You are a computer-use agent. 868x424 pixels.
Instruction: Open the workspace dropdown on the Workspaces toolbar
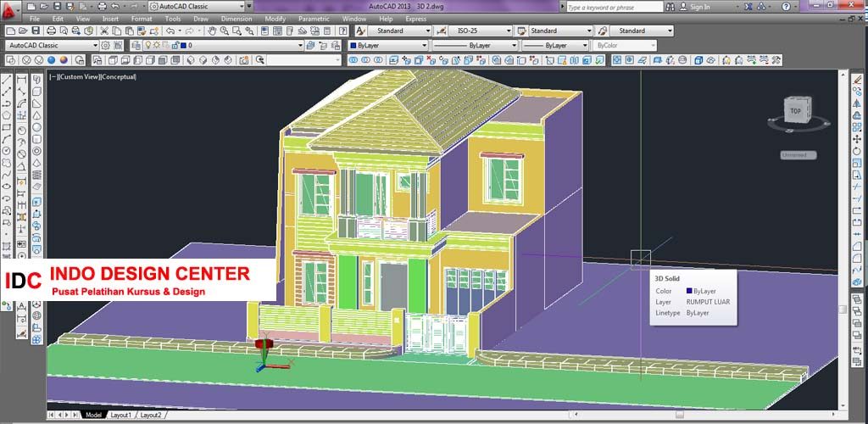pos(52,46)
